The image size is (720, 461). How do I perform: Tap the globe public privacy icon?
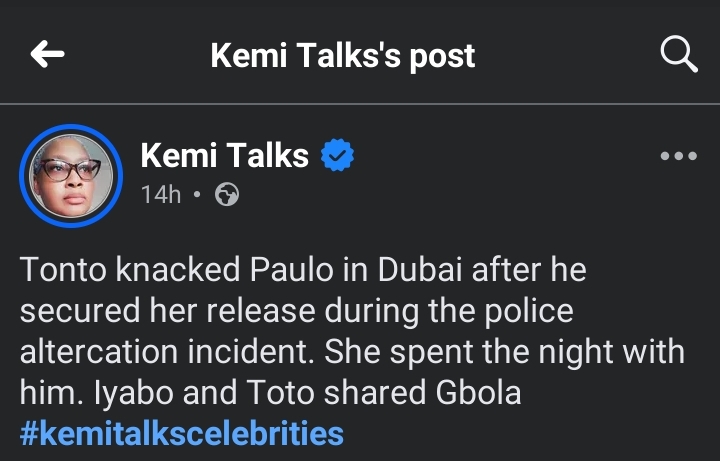point(228,195)
